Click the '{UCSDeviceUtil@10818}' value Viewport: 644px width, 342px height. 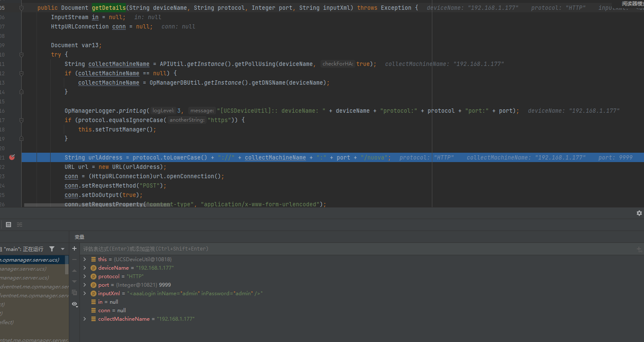click(x=143, y=259)
